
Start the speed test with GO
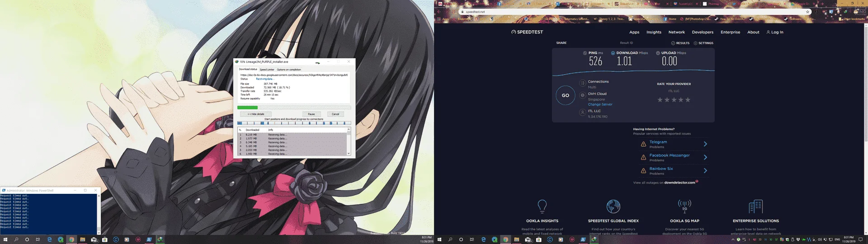coord(565,95)
